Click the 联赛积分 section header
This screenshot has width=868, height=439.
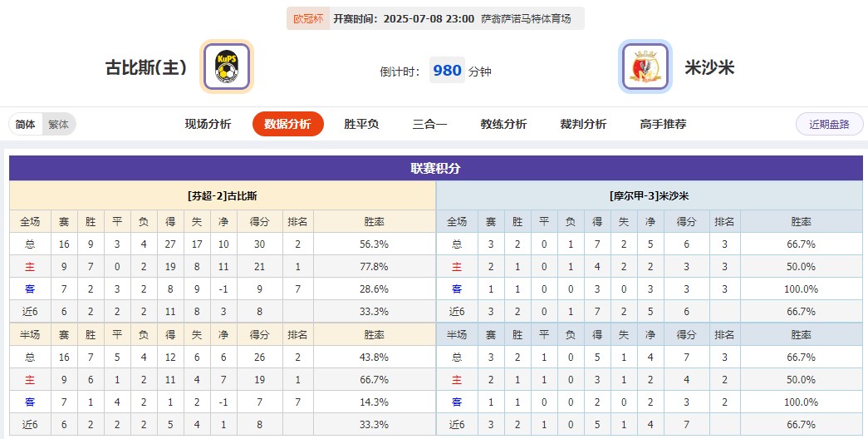(x=435, y=168)
